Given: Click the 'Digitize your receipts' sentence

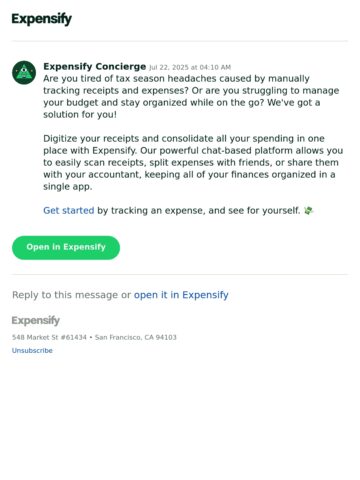Looking at the screenshot, I should [184, 139].
